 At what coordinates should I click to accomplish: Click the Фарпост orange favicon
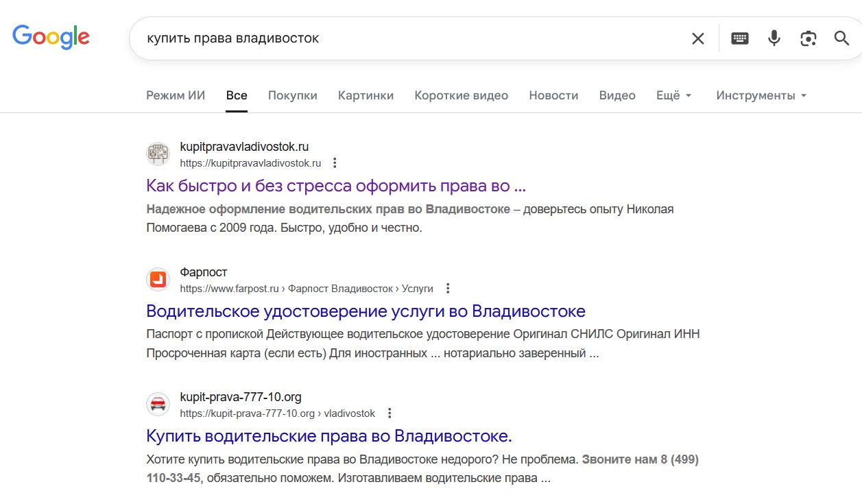pos(158,280)
